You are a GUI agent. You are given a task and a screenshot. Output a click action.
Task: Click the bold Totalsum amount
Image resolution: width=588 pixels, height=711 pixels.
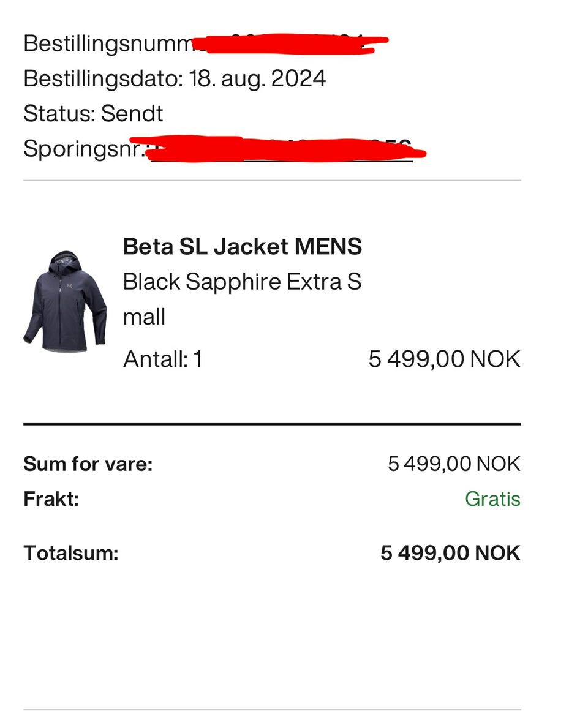click(x=450, y=554)
